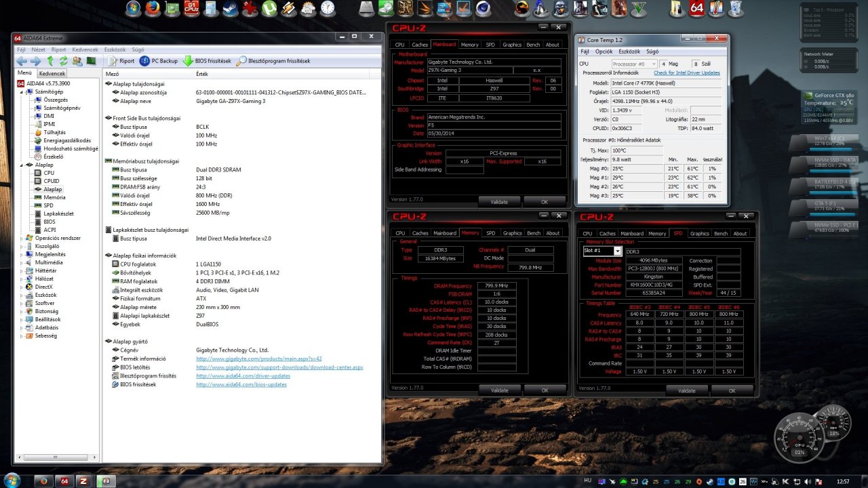Click the green up-arrow icon in toolbar
This screenshot has width=868, height=488.
coord(50,61)
